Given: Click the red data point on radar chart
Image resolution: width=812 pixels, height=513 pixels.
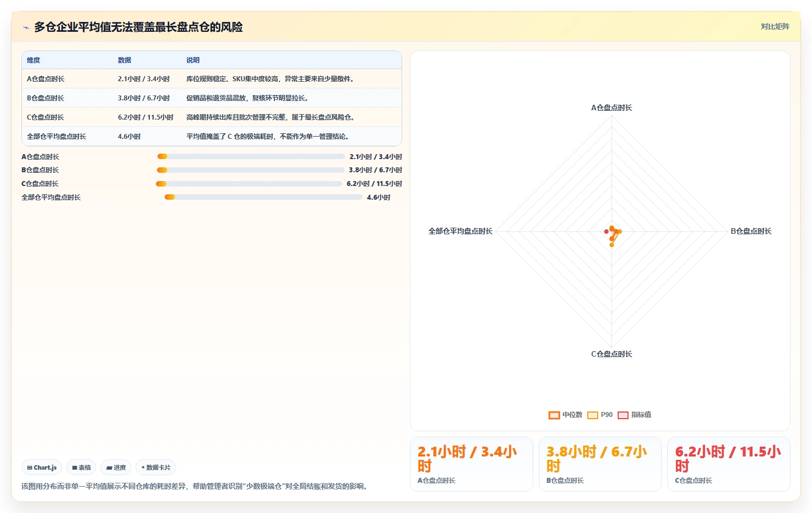Looking at the screenshot, I should [x=606, y=232].
